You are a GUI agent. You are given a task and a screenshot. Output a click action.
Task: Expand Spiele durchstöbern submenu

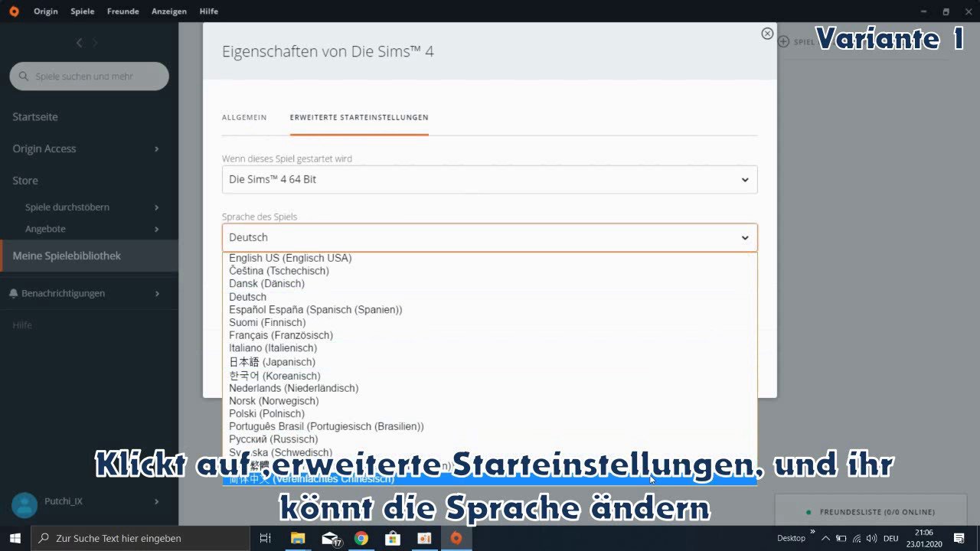click(89, 207)
